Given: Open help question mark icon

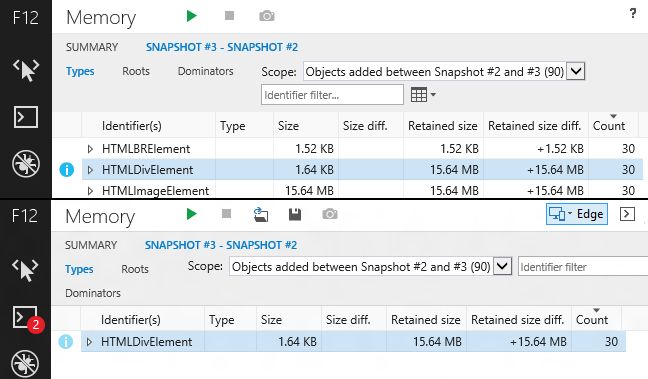Looking at the screenshot, I should [x=633, y=13].
